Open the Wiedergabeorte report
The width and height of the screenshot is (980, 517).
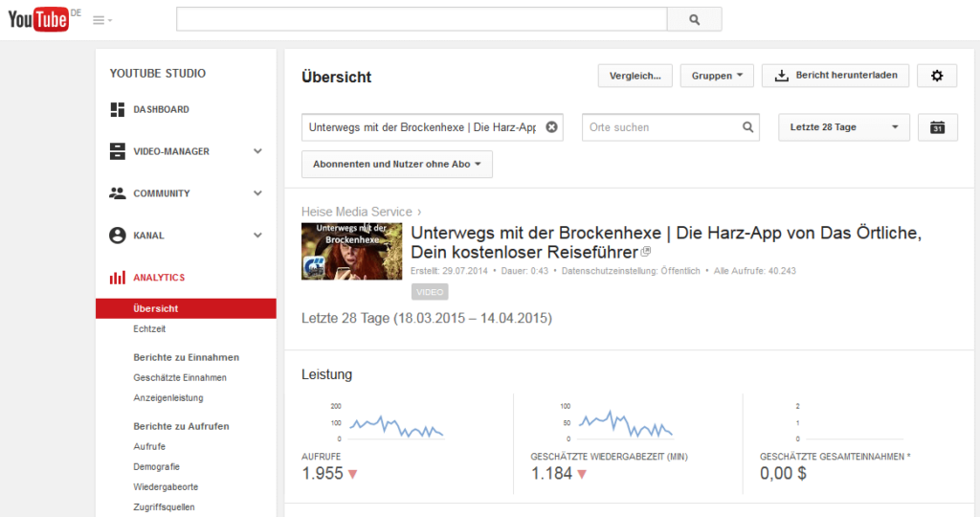tap(166, 487)
